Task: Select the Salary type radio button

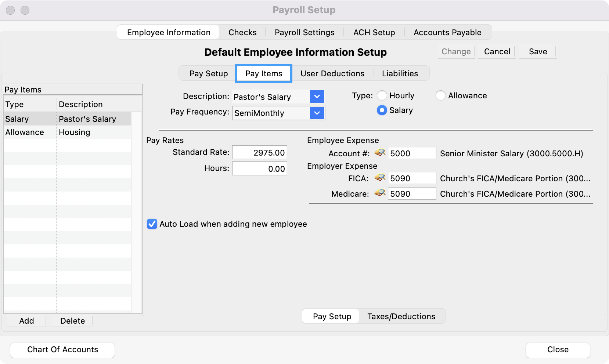Action: (382, 110)
